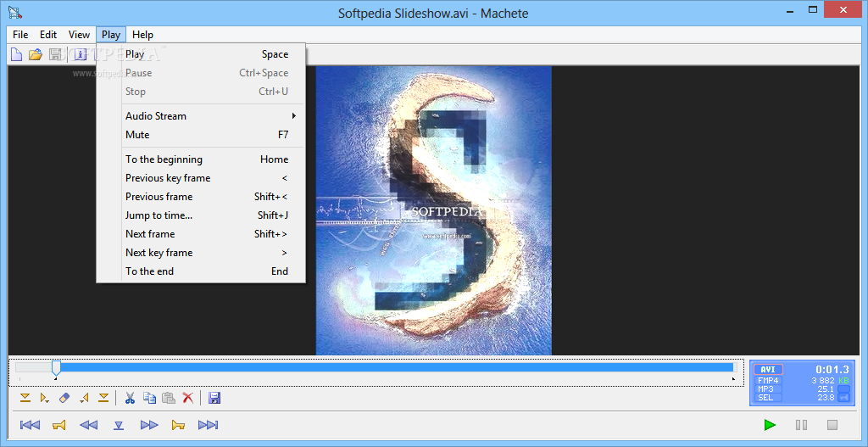The image size is (868, 447).
Task: Click the FMP4 video codec label
Action: click(x=768, y=381)
